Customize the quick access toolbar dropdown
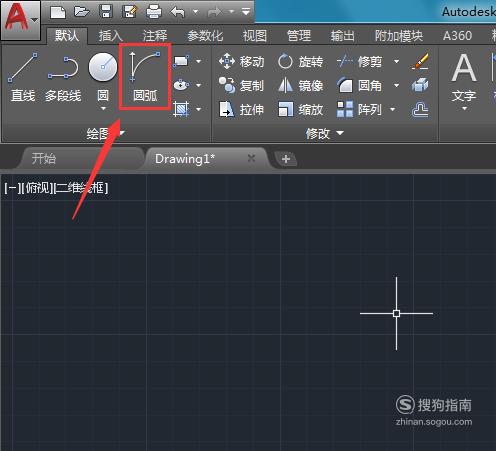 pyautogui.click(x=246, y=12)
